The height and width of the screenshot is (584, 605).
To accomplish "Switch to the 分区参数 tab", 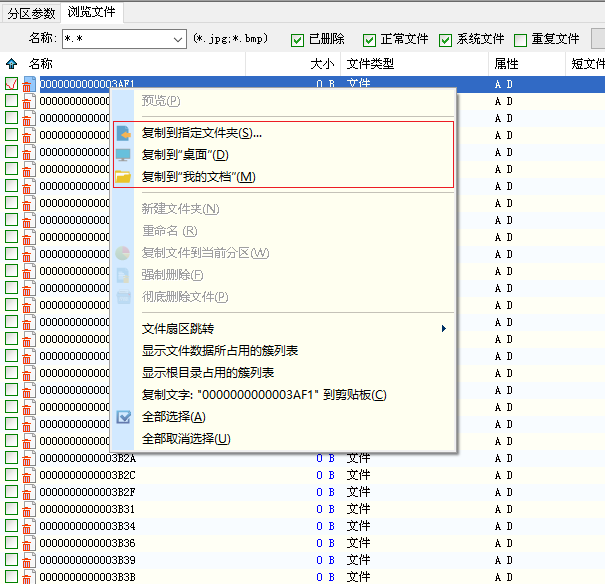I will [31, 14].
